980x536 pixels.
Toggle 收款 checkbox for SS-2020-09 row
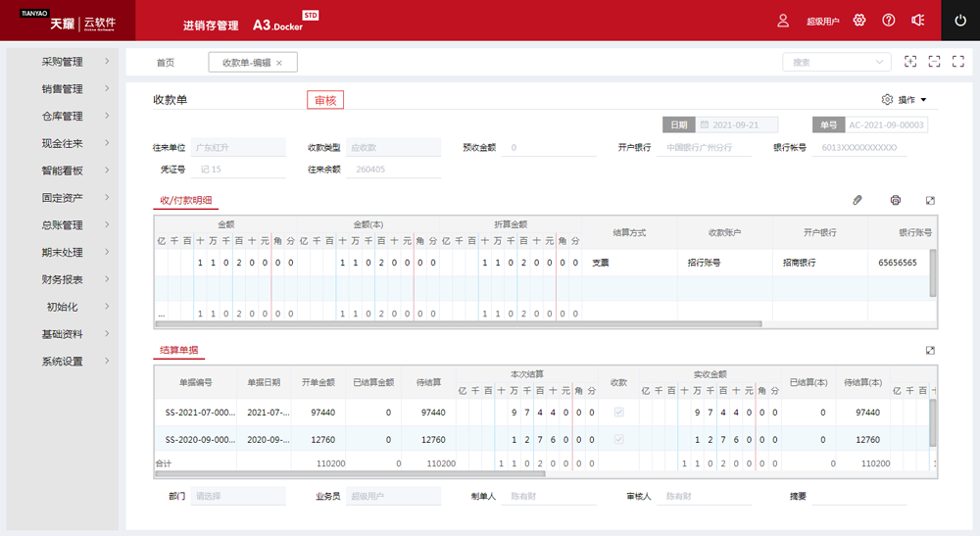[x=618, y=439]
